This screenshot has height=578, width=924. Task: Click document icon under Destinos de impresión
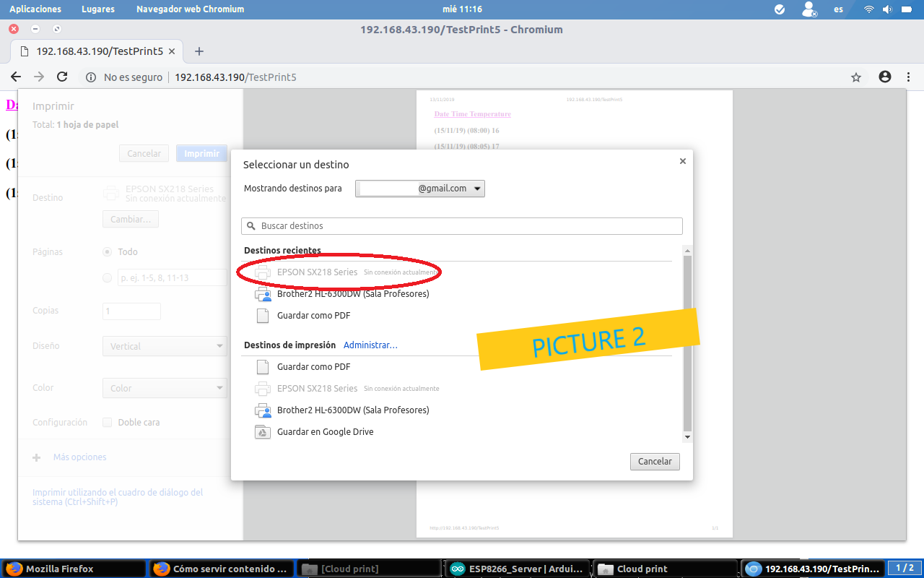263,367
